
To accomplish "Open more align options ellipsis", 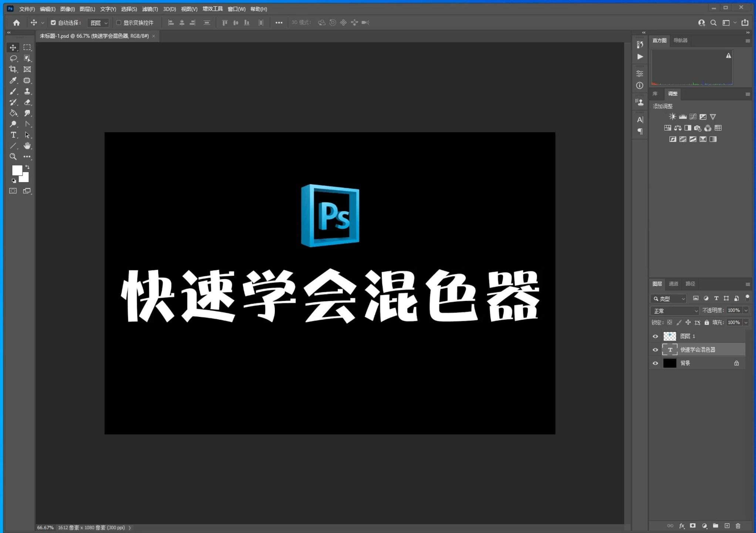I will point(279,23).
